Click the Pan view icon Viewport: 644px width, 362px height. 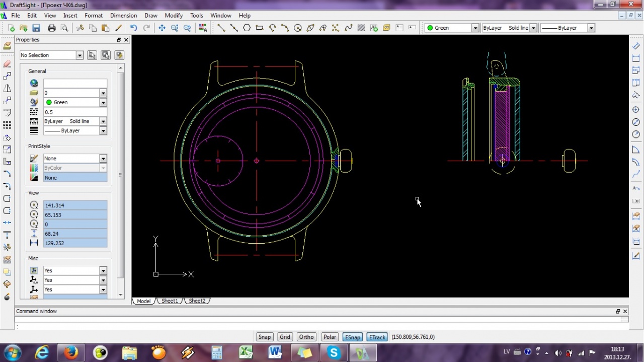click(162, 28)
